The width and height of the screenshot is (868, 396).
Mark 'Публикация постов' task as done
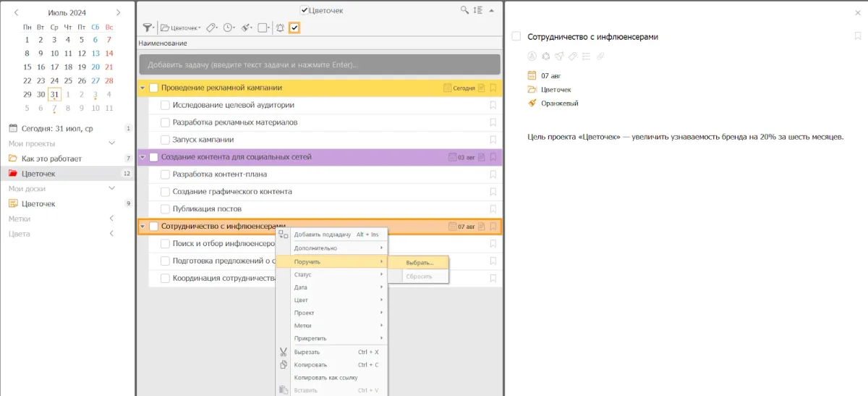(x=165, y=209)
